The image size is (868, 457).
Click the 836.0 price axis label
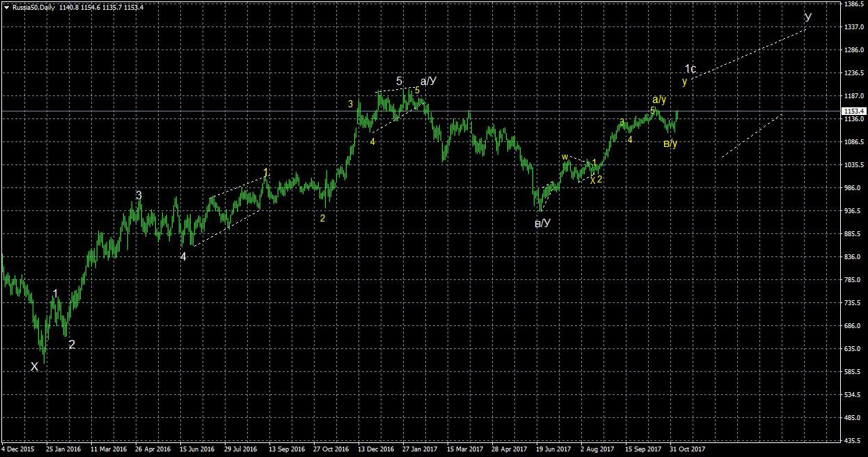click(x=852, y=257)
